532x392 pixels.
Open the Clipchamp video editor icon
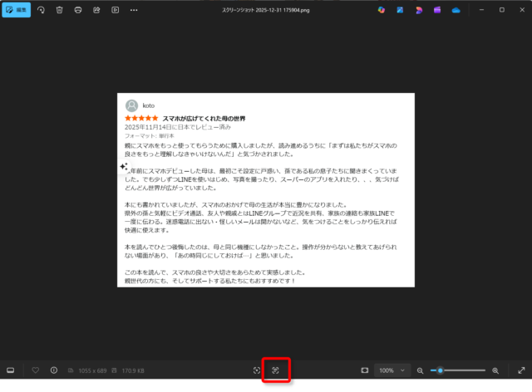437,10
